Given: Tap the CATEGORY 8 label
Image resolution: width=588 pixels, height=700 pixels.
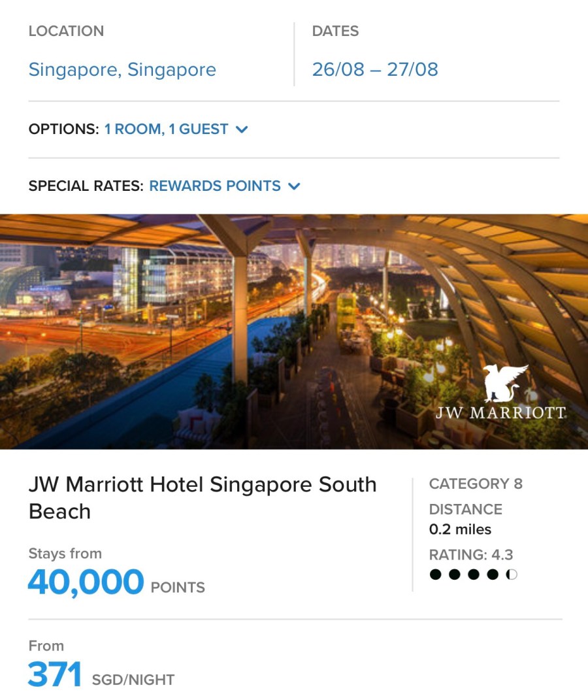Looking at the screenshot, I should (476, 484).
